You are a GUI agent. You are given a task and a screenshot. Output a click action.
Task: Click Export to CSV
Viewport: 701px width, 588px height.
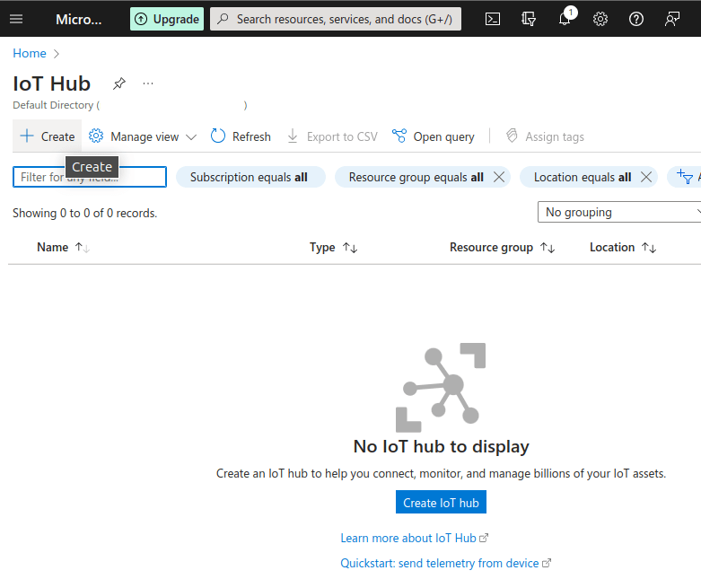tap(332, 136)
